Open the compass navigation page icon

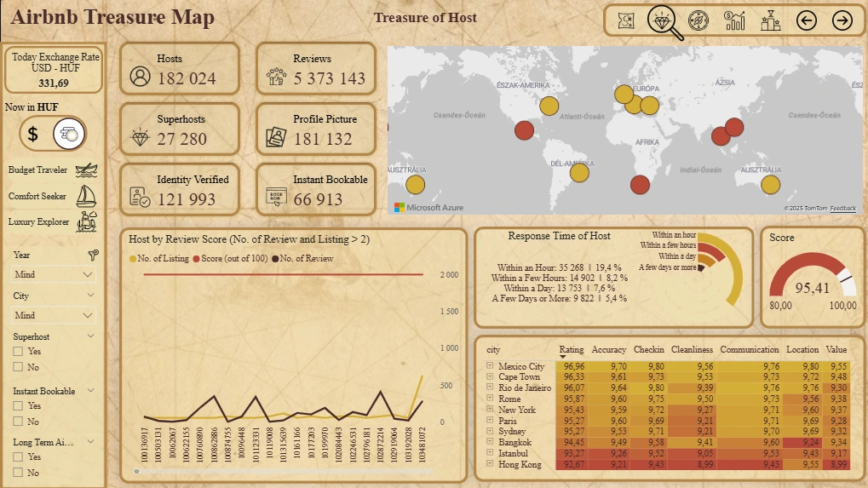tap(698, 20)
